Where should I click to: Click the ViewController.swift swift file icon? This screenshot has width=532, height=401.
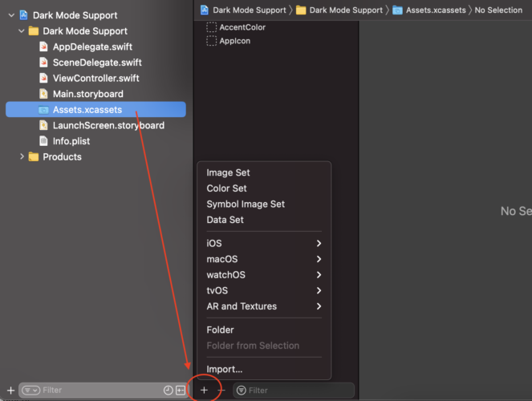(43, 78)
